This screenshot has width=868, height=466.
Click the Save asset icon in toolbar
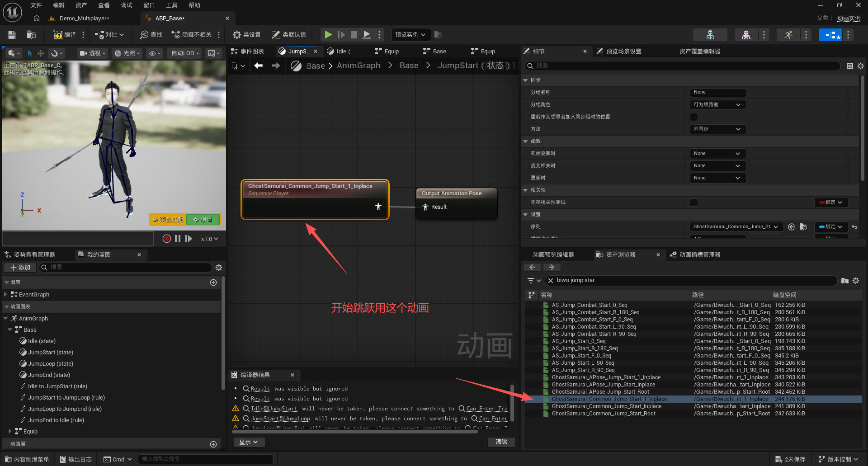point(12,35)
